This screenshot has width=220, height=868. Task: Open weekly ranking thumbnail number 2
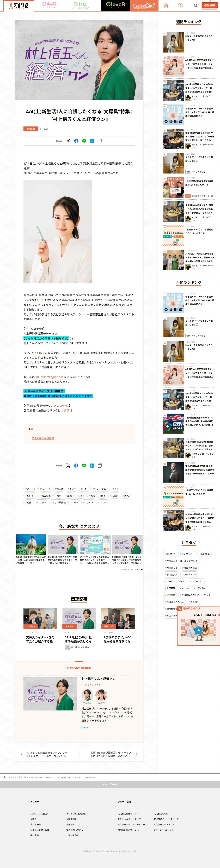point(173,66)
